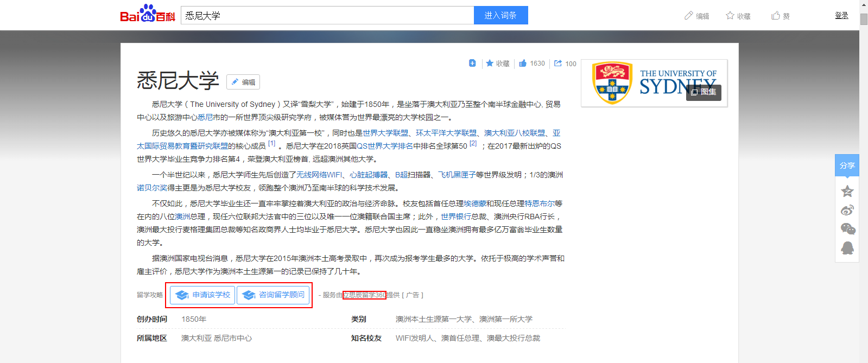Viewport: 868px width, 363px height.
Task: Click the 澳大利亚 悉尼市中心 region value
Action: coord(217,338)
